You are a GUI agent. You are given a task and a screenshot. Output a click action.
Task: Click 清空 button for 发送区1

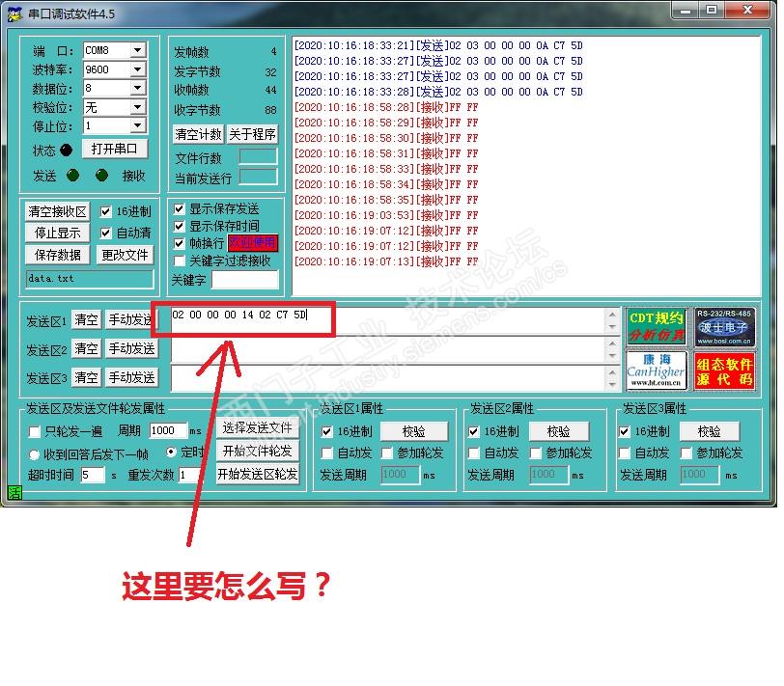(87, 319)
